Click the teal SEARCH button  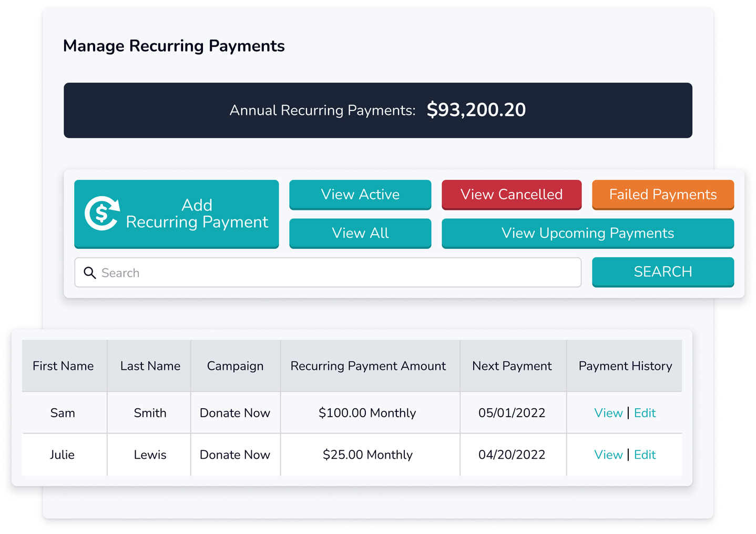point(663,272)
